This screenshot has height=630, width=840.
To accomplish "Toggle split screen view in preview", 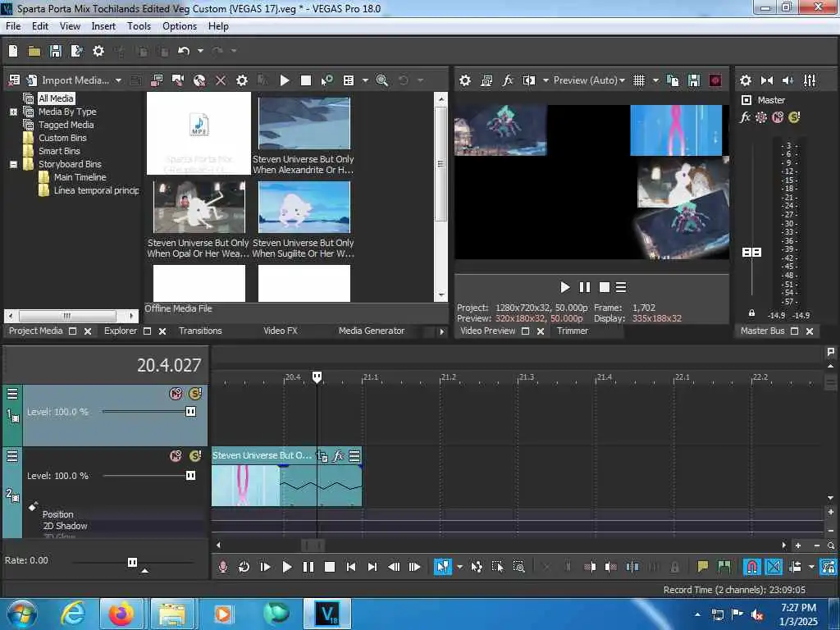I will click(x=529, y=80).
